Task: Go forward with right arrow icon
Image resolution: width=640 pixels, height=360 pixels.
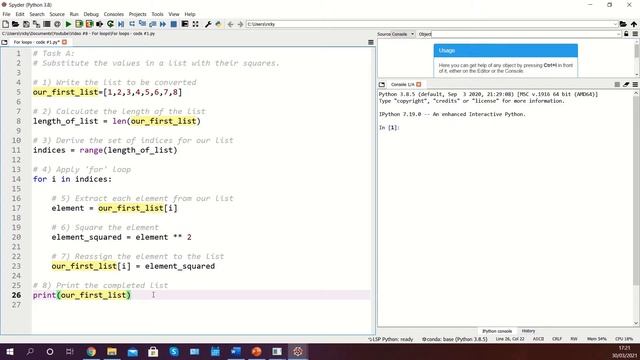Action: point(240,24)
